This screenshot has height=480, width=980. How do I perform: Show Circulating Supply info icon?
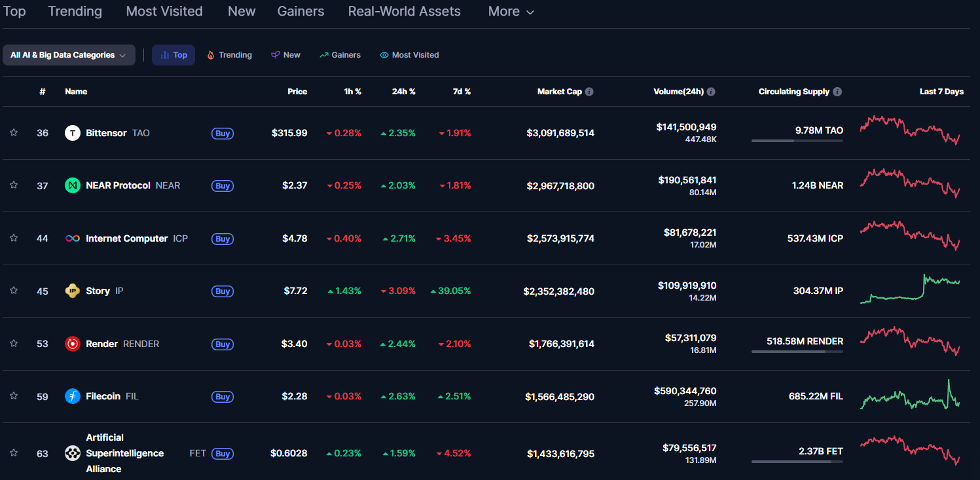pos(837,92)
